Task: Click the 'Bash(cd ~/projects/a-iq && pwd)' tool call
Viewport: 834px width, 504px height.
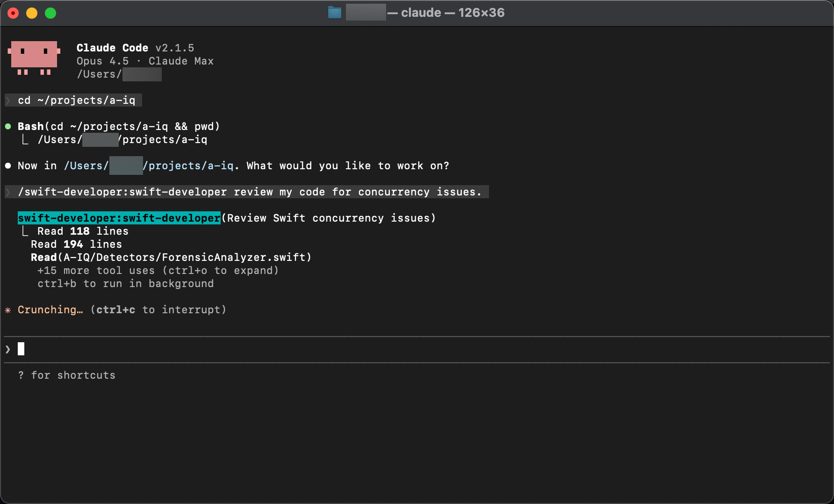Action: [x=119, y=127]
